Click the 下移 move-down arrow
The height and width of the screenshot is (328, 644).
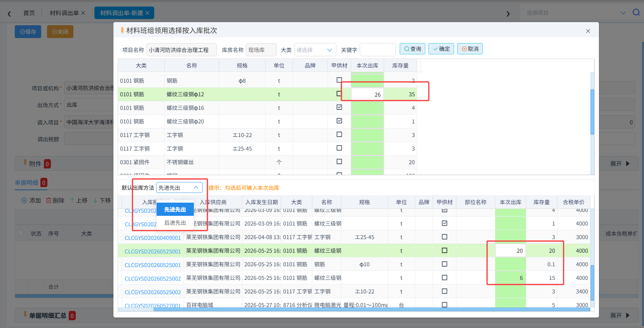click(96, 200)
